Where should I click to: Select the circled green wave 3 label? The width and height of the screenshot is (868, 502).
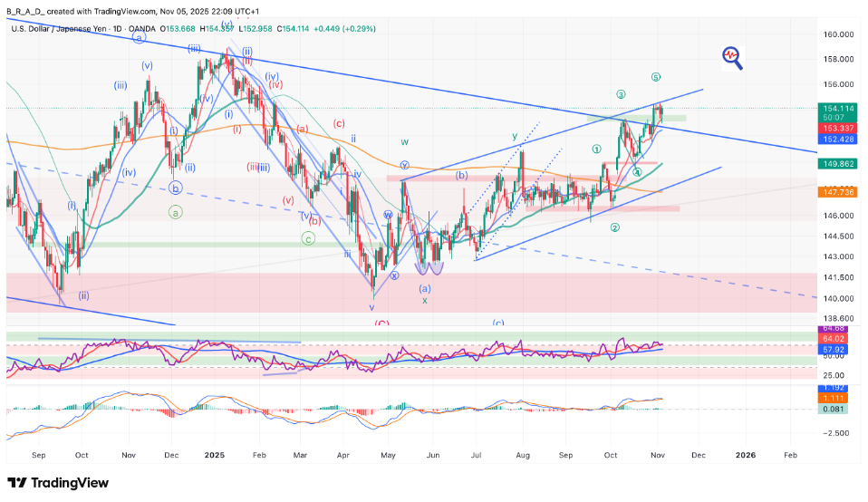621,94
